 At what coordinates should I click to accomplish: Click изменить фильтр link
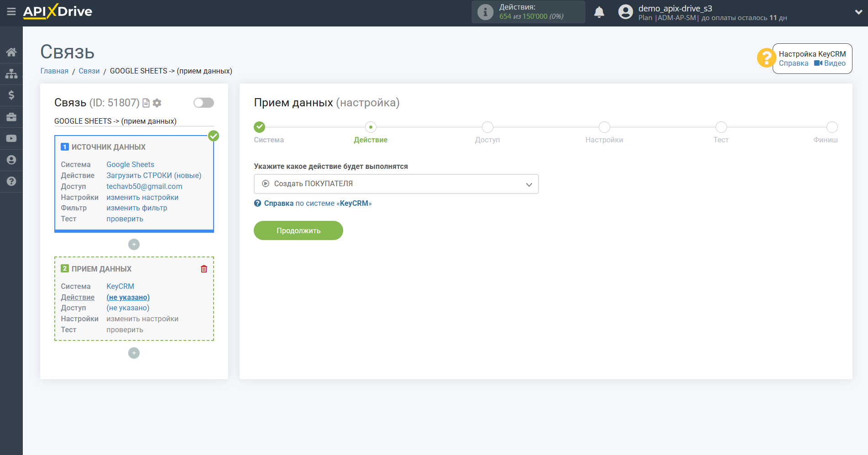(137, 208)
